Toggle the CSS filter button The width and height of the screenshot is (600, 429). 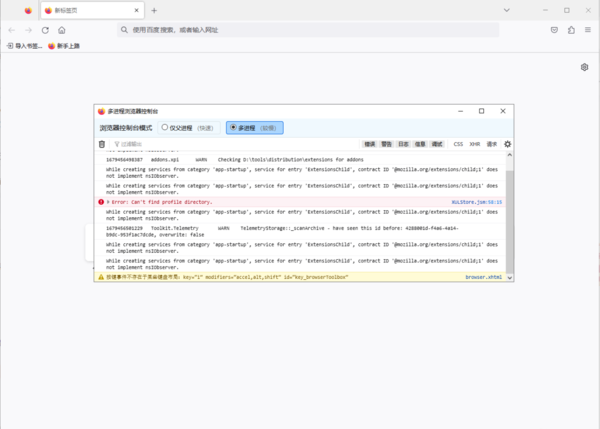pyautogui.click(x=458, y=144)
